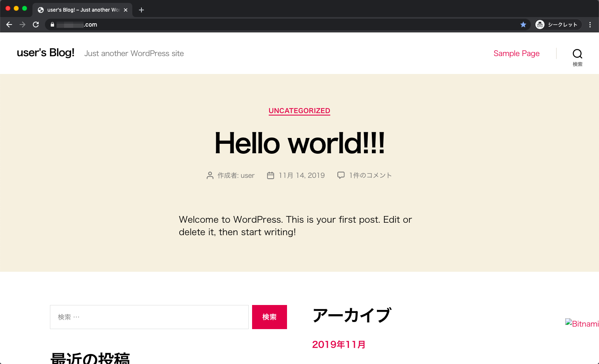
Task: Click inside the 検索… search input field
Action: pos(149,317)
